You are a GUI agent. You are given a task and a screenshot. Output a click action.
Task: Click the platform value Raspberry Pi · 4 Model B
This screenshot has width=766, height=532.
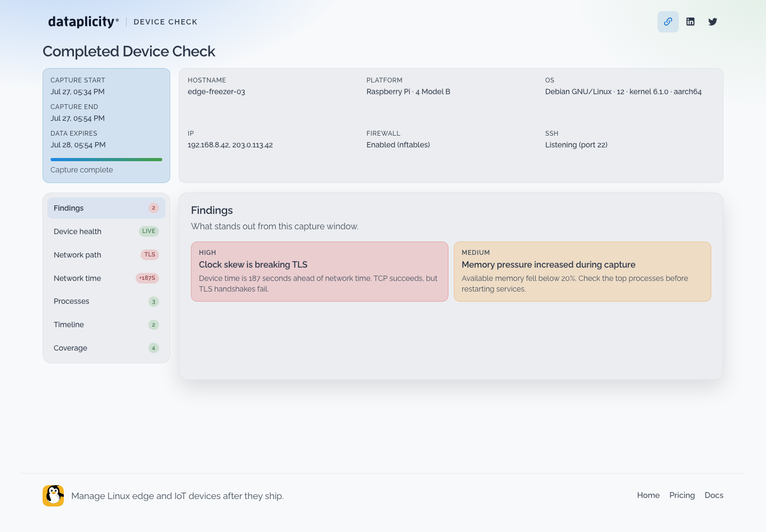409,92
